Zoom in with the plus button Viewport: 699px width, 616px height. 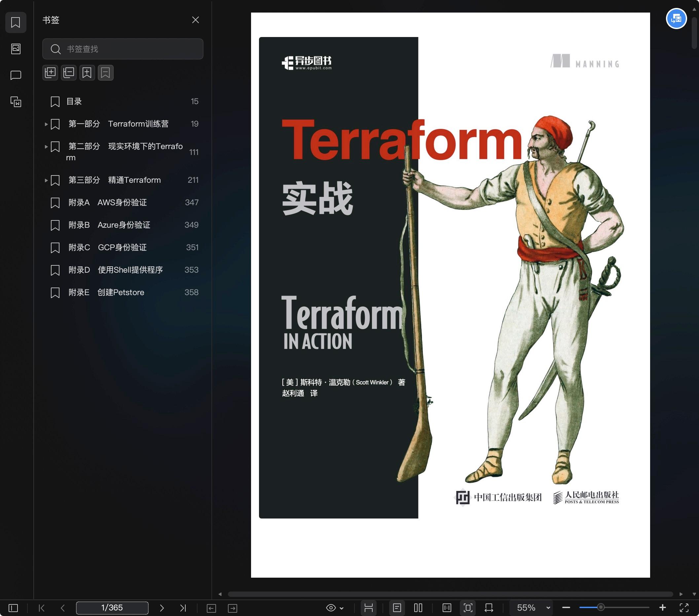(x=662, y=607)
